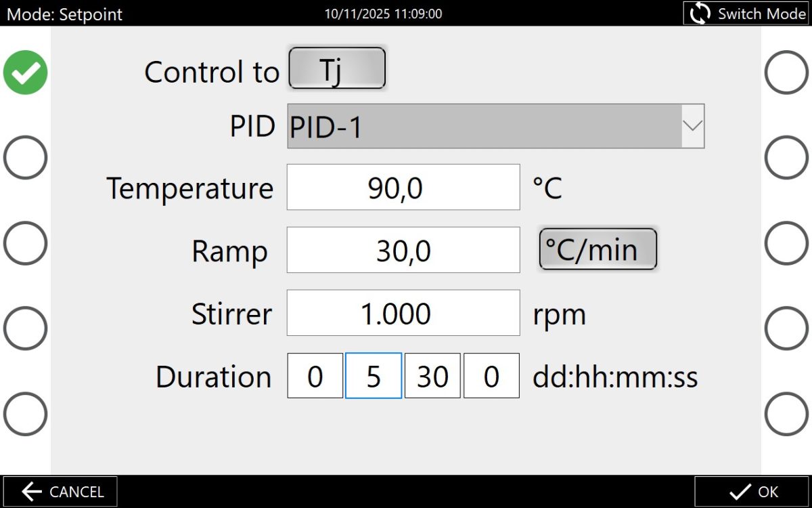Select the bottom circle on the right side
This screenshot has height=508, width=812.
click(x=786, y=413)
